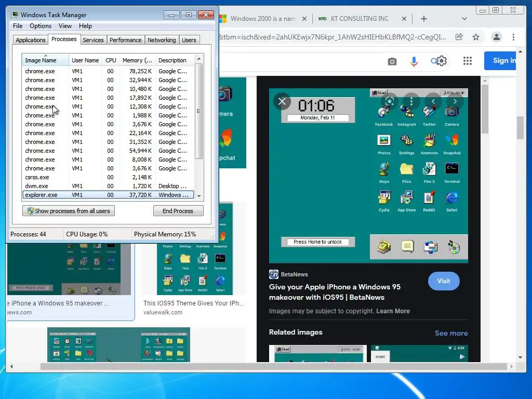The width and height of the screenshot is (532, 399).
Task: Click process list scroll down arrow
Action: 199,196
